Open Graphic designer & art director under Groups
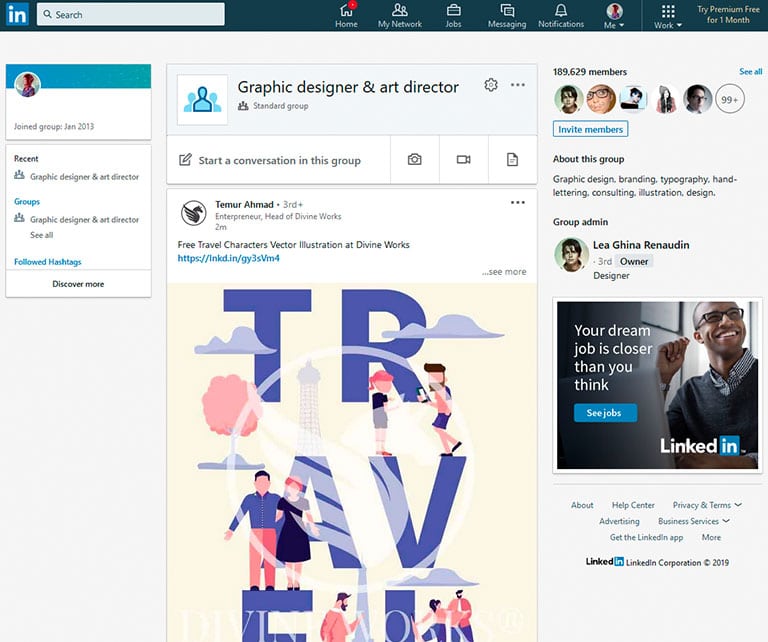Image resolution: width=768 pixels, height=642 pixels. pyautogui.click(x=84, y=219)
